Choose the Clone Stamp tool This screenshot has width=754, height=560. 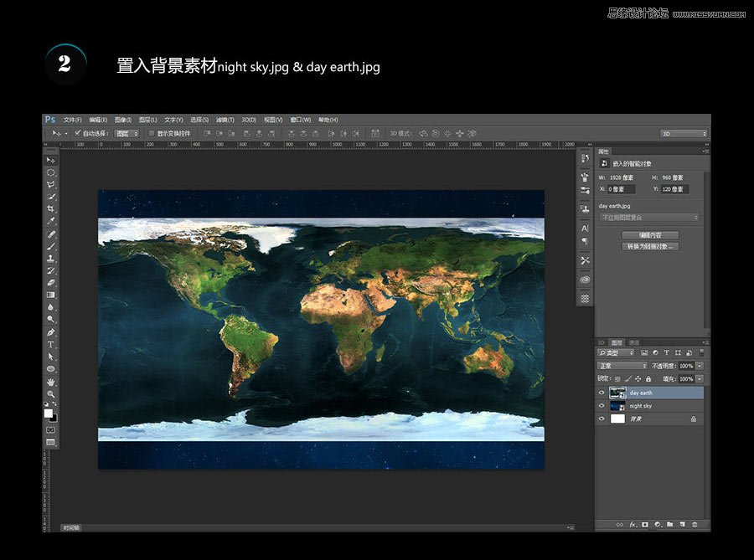[50, 259]
